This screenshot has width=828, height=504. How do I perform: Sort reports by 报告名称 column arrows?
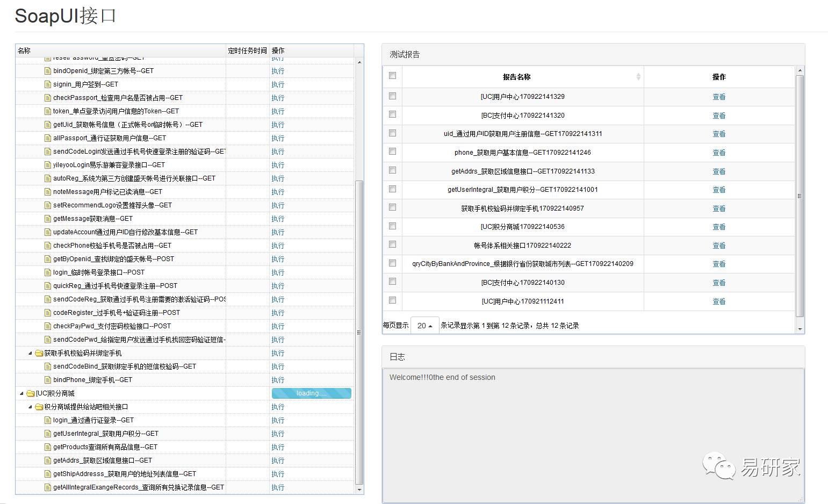638,77
